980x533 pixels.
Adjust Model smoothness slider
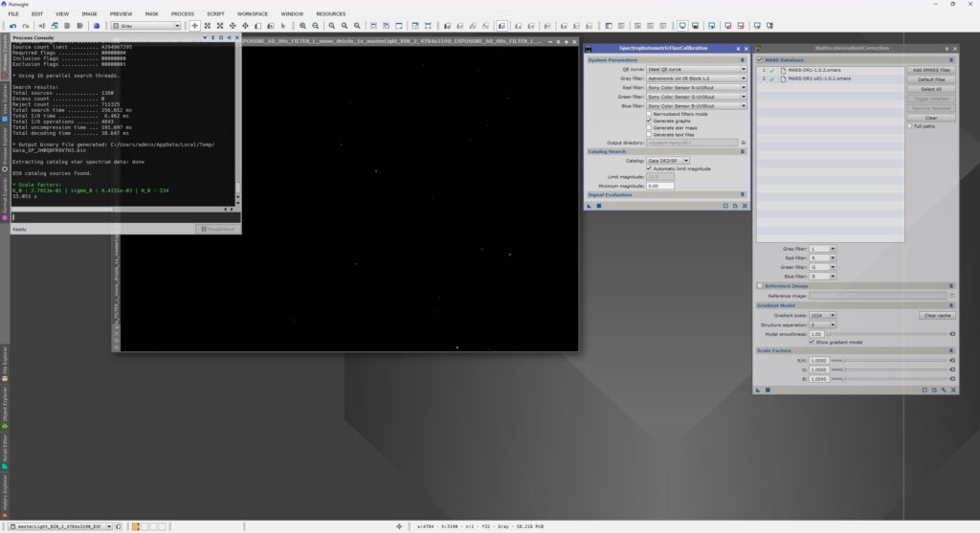click(x=888, y=334)
